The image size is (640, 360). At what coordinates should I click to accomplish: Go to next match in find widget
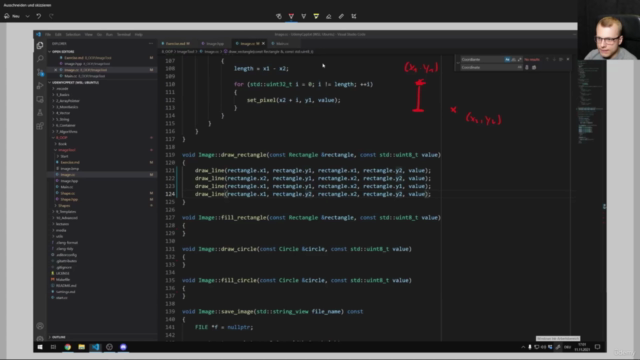coord(554,60)
